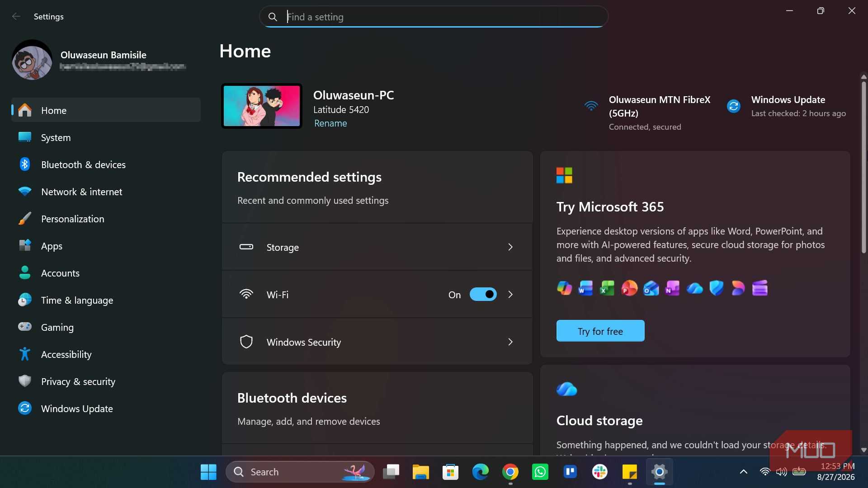This screenshot has width=868, height=488.
Task: Turn off the Wi-Fi toggle switch
Action: [x=483, y=295]
